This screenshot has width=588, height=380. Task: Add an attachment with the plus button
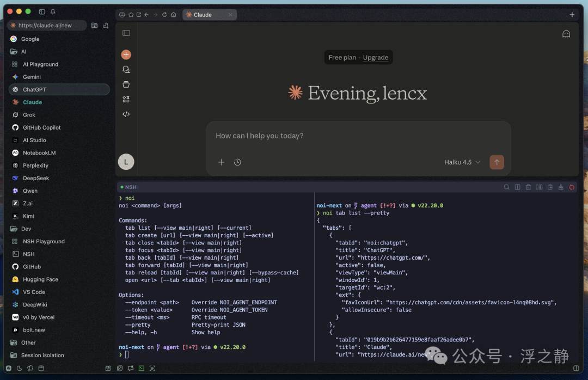click(x=221, y=162)
